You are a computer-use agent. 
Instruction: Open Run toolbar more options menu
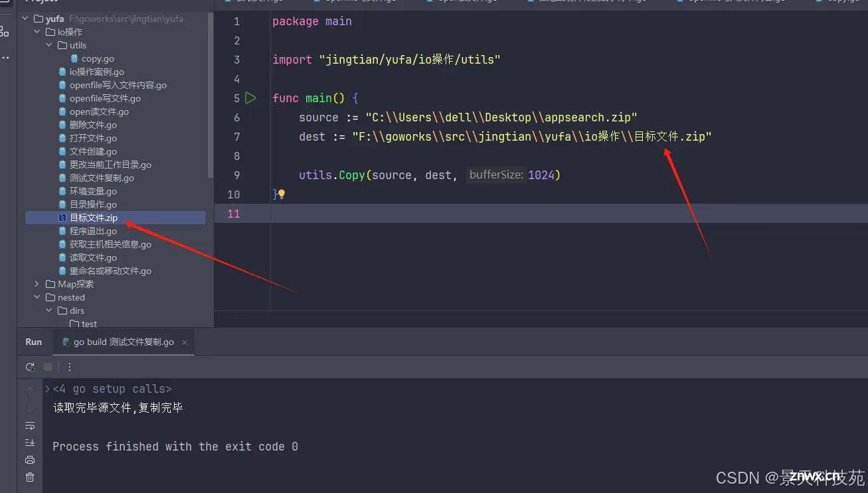point(69,367)
